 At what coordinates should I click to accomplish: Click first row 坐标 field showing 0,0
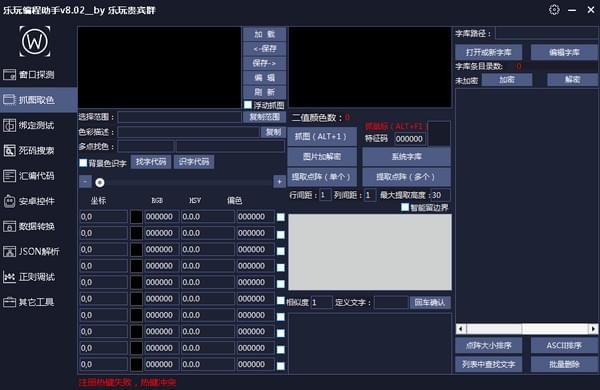pyautogui.click(x=104, y=217)
